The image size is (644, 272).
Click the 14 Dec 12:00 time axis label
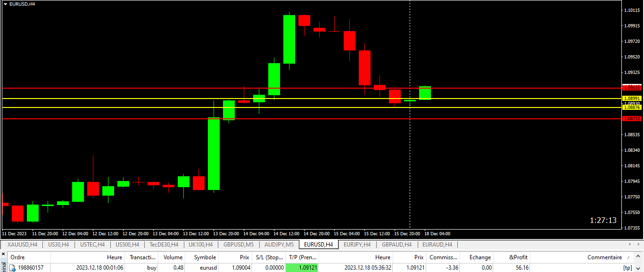pyautogui.click(x=286, y=234)
